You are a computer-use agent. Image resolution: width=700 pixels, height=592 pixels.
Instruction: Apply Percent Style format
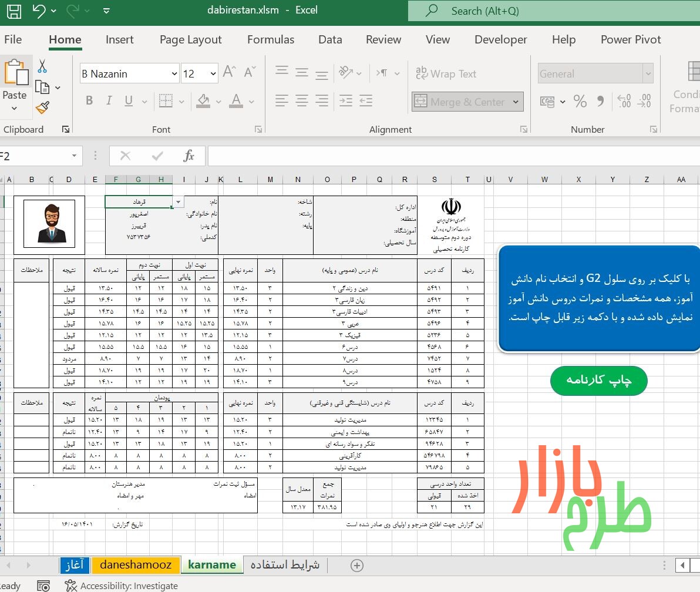point(580,102)
